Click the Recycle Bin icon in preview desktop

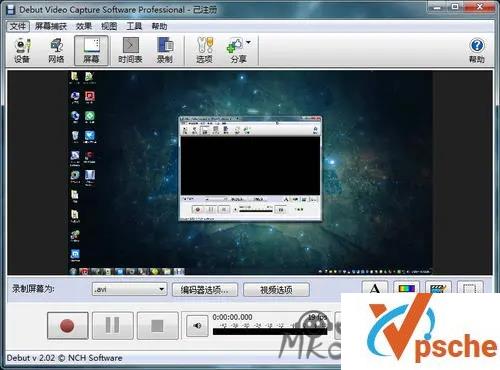(x=75, y=136)
